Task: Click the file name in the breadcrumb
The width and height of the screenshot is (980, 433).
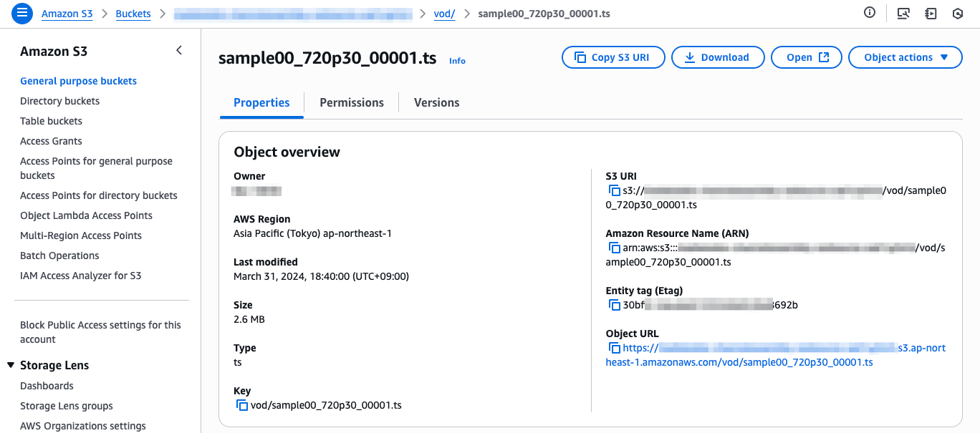Action: pyautogui.click(x=544, y=14)
